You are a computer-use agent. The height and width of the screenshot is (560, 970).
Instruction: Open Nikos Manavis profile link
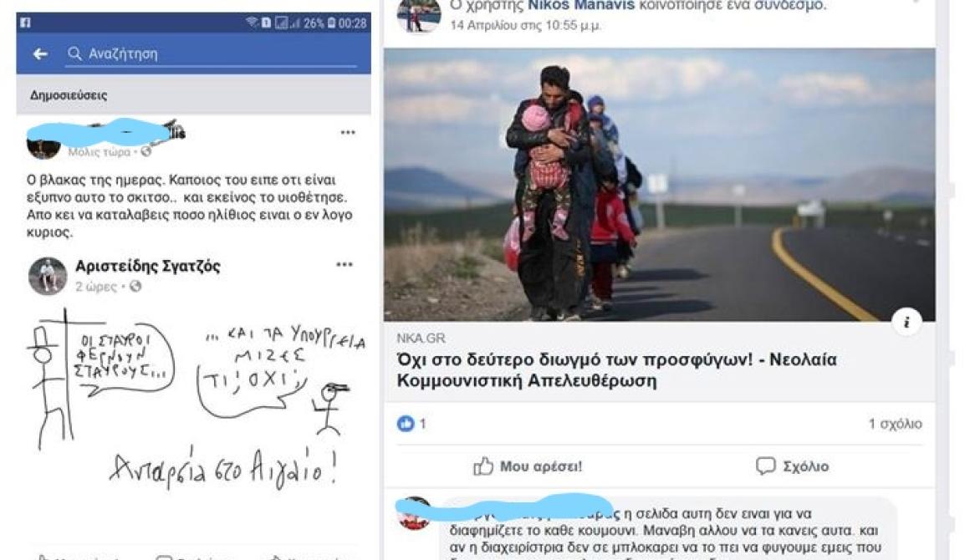coord(580,6)
